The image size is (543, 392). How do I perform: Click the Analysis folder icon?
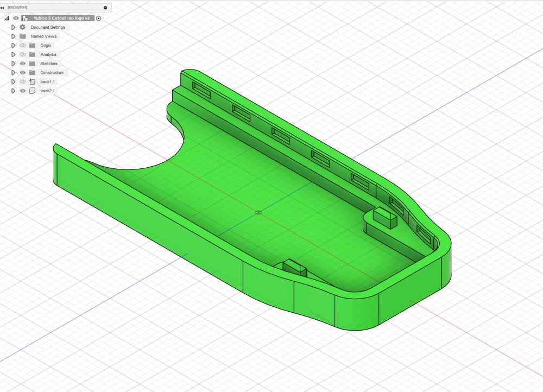(x=32, y=54)
